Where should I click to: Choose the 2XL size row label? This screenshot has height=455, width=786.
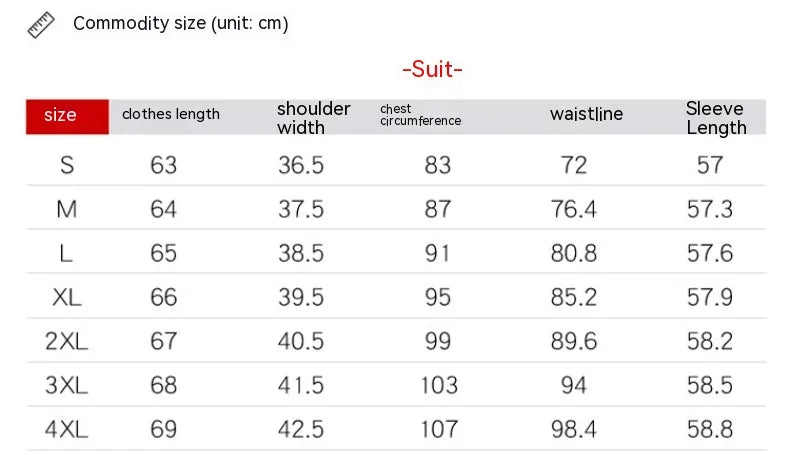67,341
